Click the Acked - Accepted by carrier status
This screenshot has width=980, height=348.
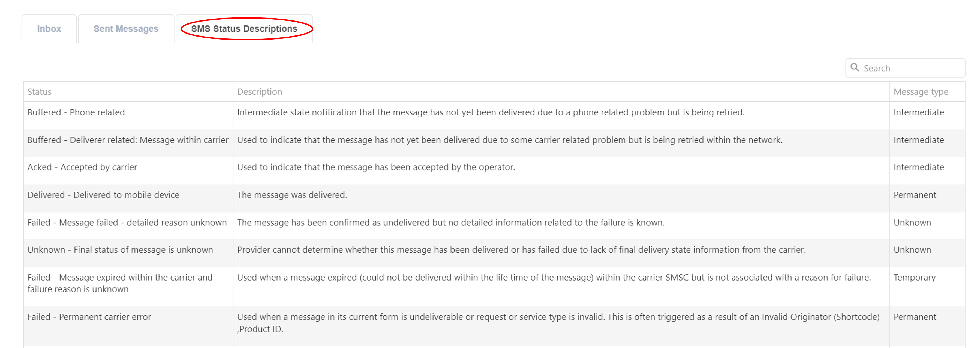[x=82, y=167]
